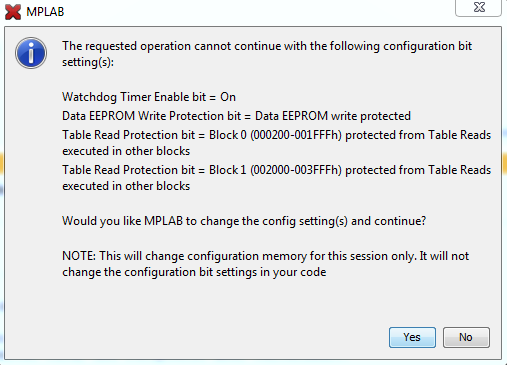Click the red MPLAB X logo icon
Image resolution: width=507 pixels, height=365 pixels.
[13, 12]
